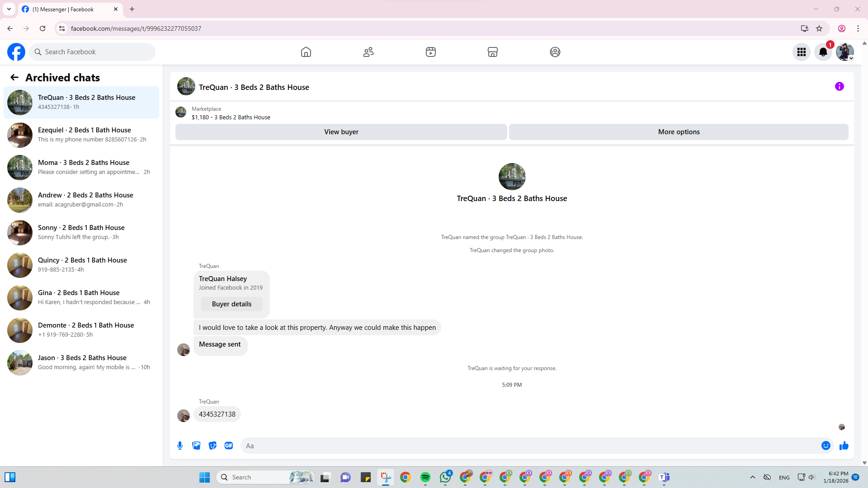
Task: Open conversation information panel icon
Action: (839, 86)
